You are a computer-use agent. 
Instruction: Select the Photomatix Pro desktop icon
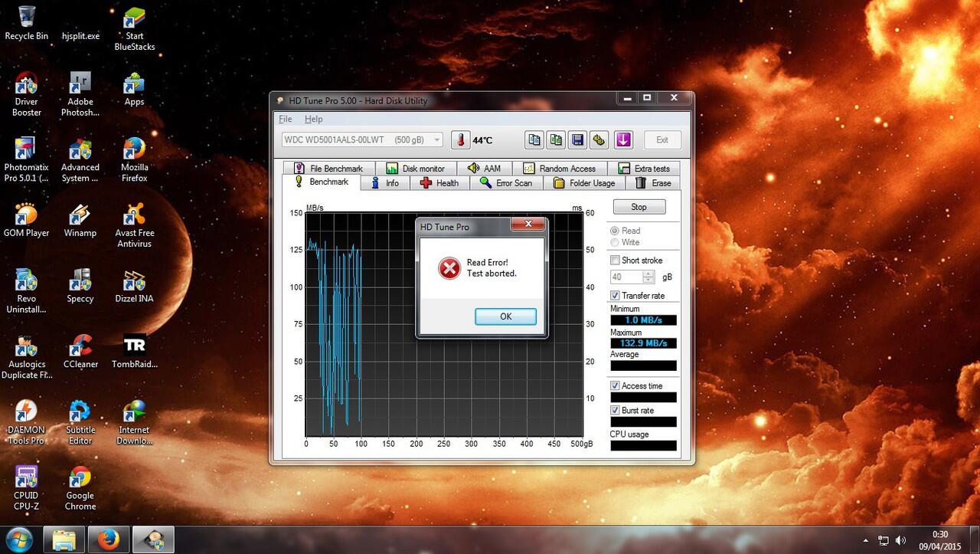click(27, 159)
